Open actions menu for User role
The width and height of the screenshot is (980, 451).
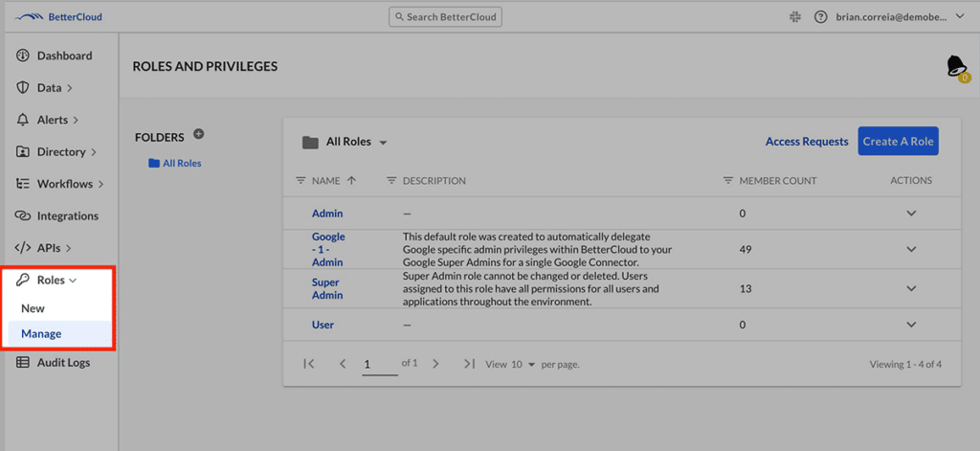tap(911, 325)
